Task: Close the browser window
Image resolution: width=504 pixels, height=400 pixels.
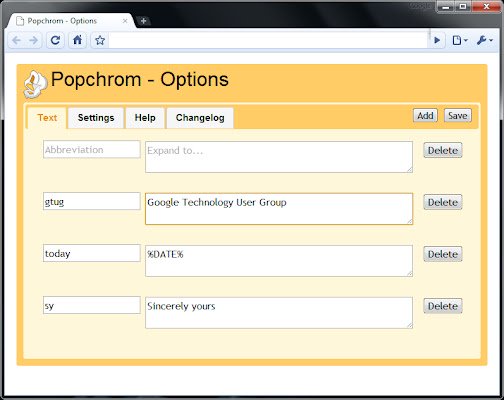Action: 486,7
